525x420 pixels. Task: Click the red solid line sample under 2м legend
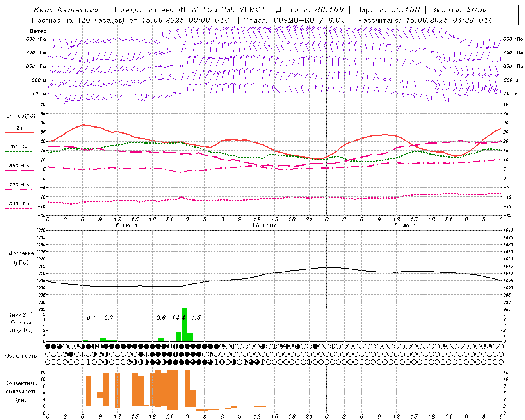pos(19,133)
